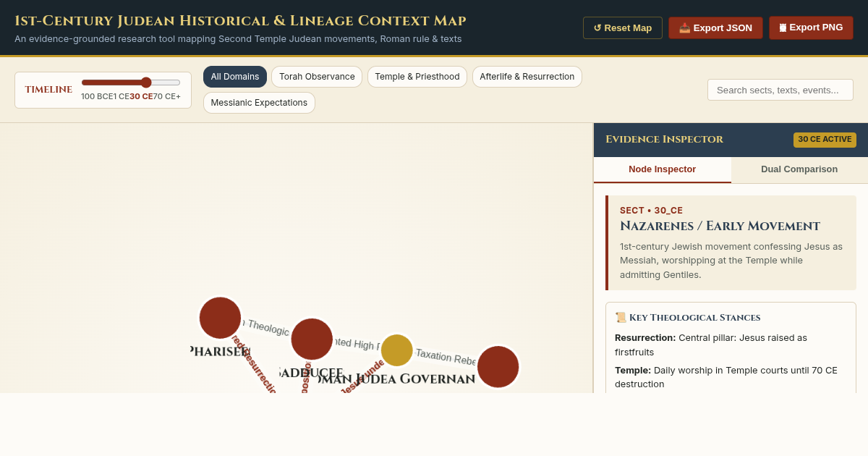The image size is (868, 456).
Task: Filter by Torah Observance
Action: pyautogui.click(x=317, y=77)
